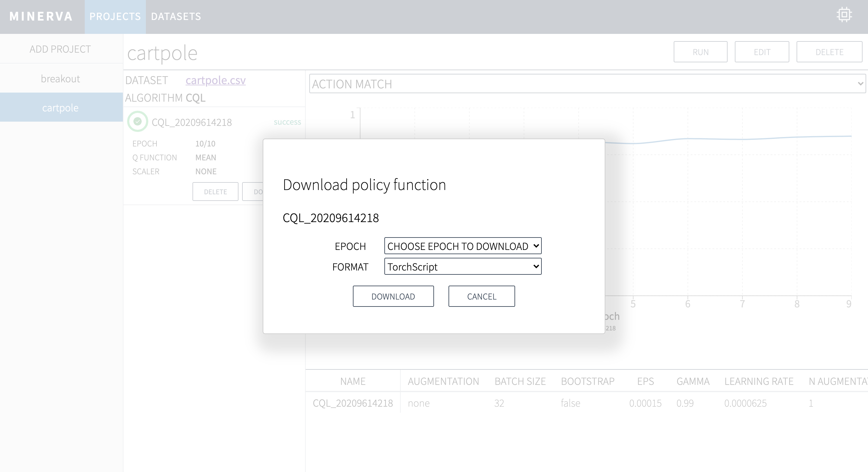Click CANCEL to close download dialog

point(482,296)
